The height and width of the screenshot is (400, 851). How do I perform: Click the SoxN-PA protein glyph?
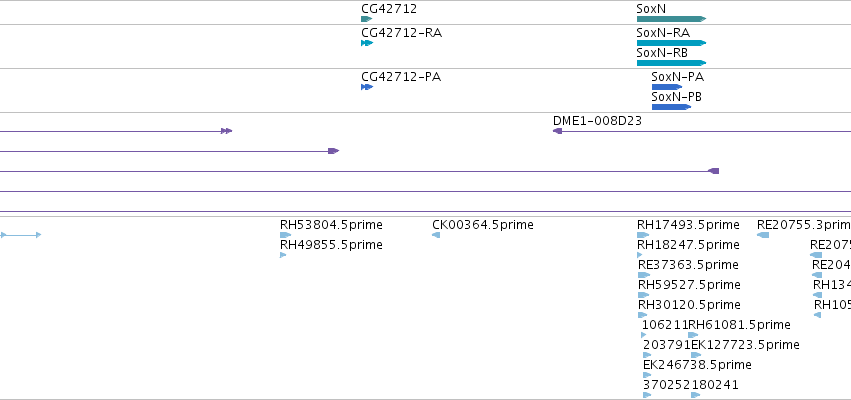(667, 87)
